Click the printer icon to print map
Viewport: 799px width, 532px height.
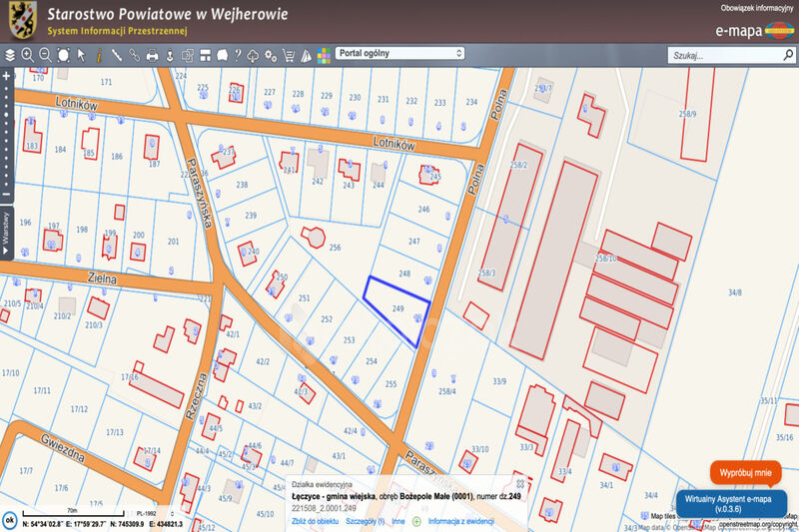tap(152, 54)
